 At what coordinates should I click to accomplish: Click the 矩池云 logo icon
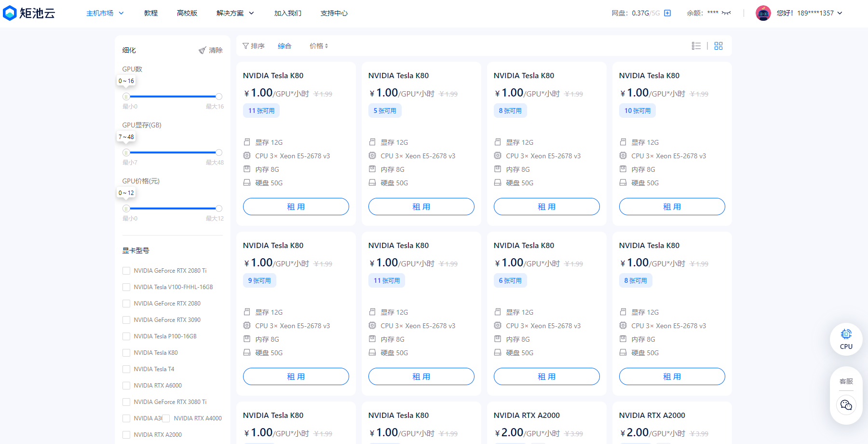click(10, 13)
